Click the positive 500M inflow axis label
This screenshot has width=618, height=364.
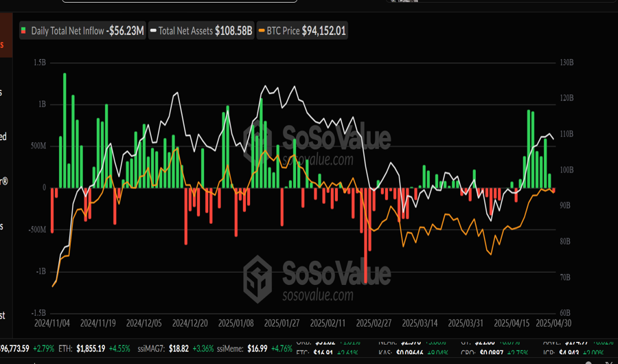tap(37, 146)
